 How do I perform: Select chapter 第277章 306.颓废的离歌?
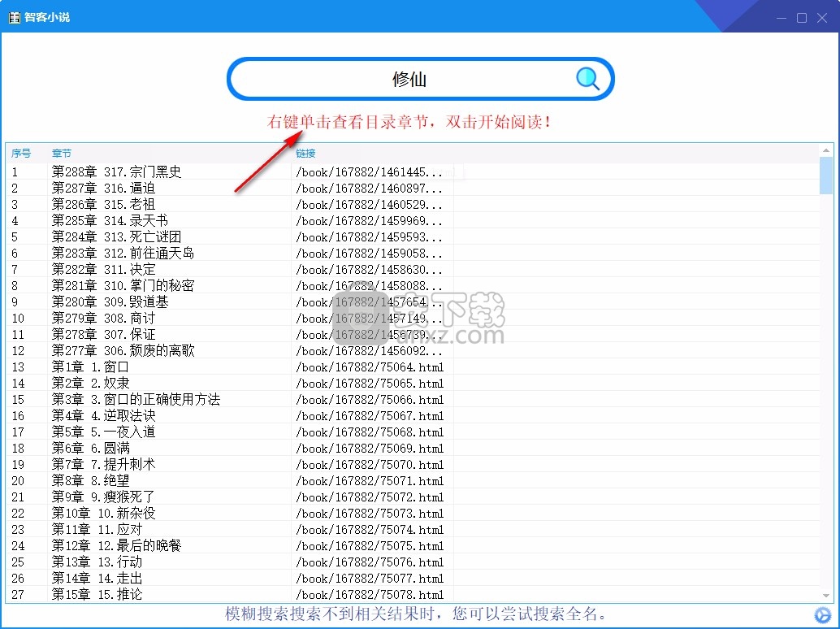point(123,350)
